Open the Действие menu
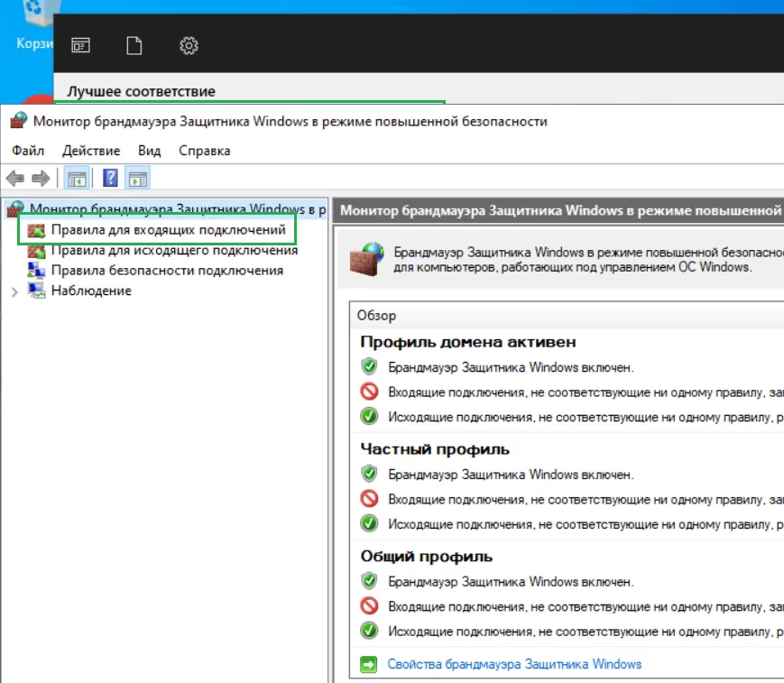 point(91,151)
